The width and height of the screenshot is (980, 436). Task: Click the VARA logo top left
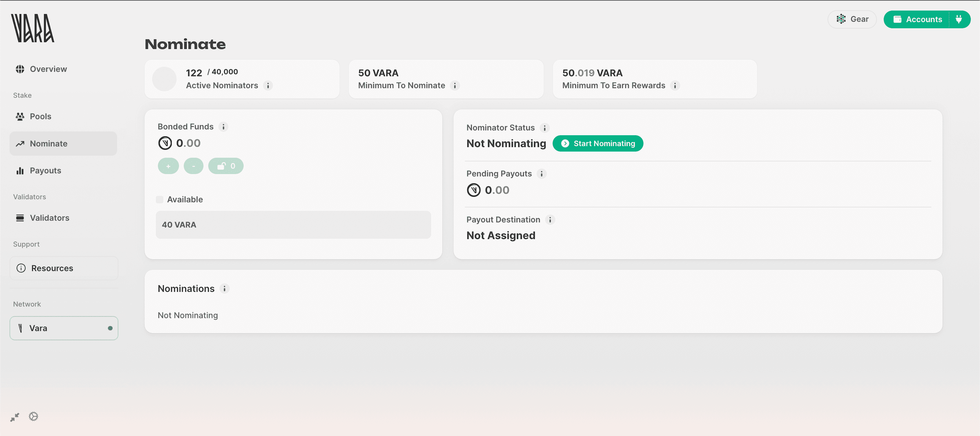[x=33, y=28]
